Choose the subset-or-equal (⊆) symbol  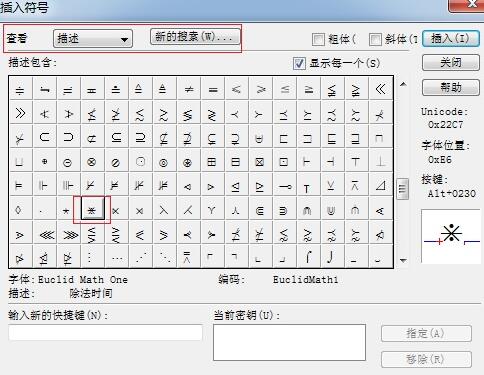pyautogui.click(x=116, y=137)
